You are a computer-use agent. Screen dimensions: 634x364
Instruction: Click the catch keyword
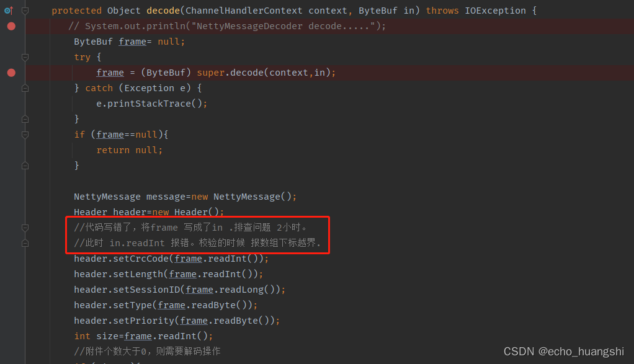click(x=99, y=88)
